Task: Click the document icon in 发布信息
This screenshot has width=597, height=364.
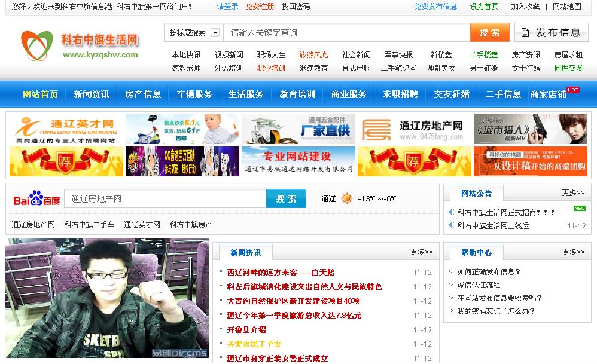Action: pyautogui.click(x=525, y=32)
